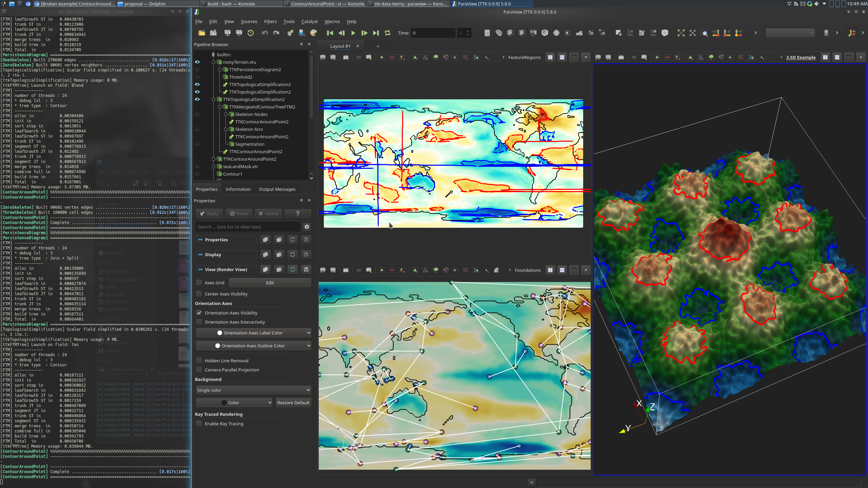This screenshot has width=868, height=488.
Task: Select the Calculator filter icon
Action: [488, 33]
